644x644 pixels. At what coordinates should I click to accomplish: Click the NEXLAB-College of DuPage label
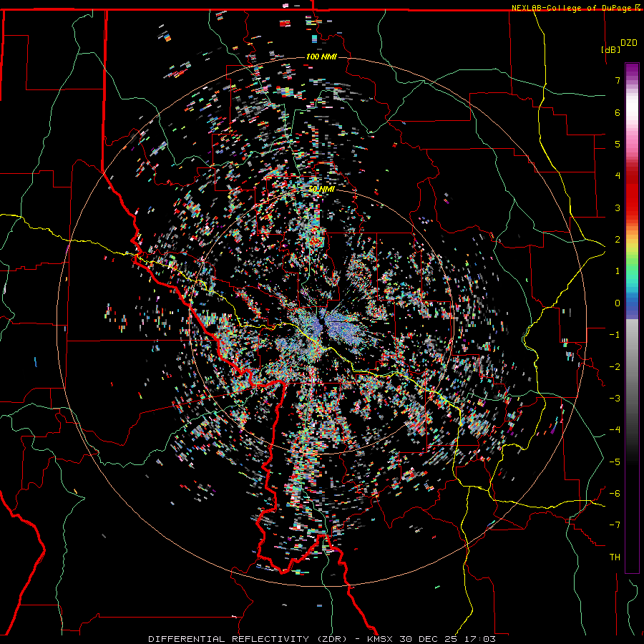point(572,8)
